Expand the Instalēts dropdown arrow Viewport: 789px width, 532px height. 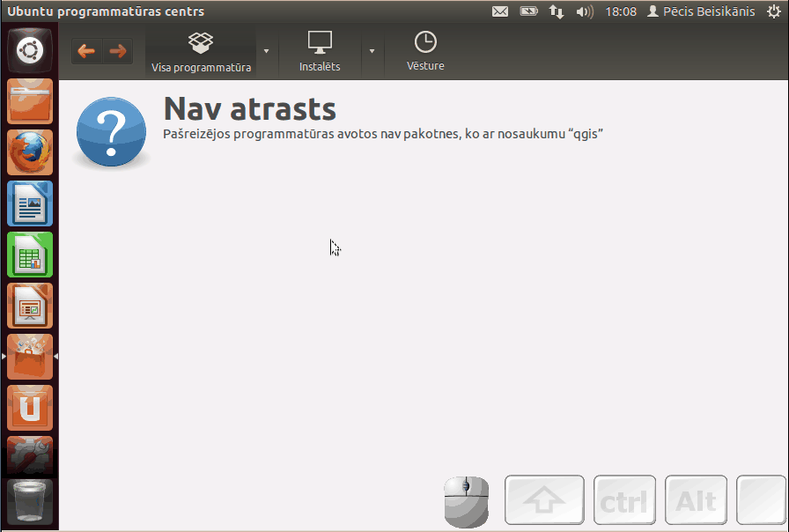coord(372,51)
